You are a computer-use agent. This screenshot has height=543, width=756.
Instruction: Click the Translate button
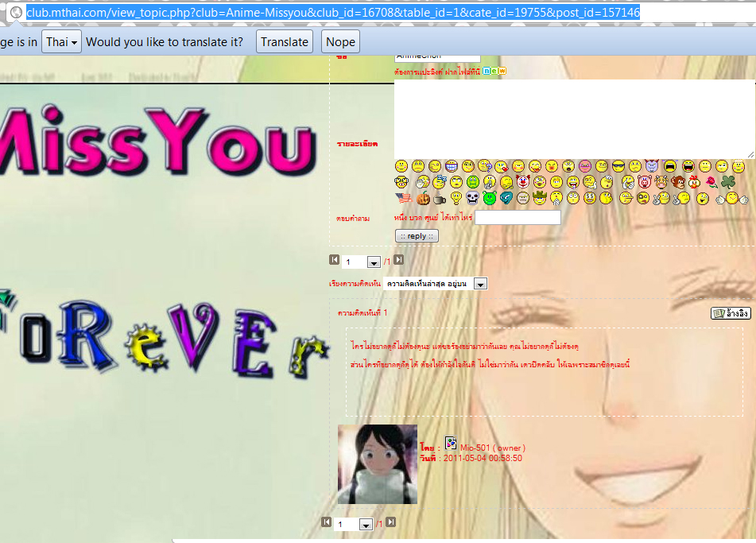[285, 42]
